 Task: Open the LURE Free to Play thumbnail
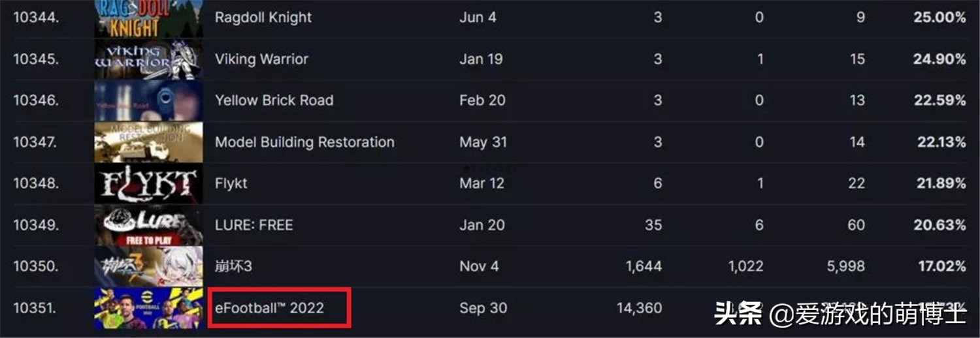point(148,225)
